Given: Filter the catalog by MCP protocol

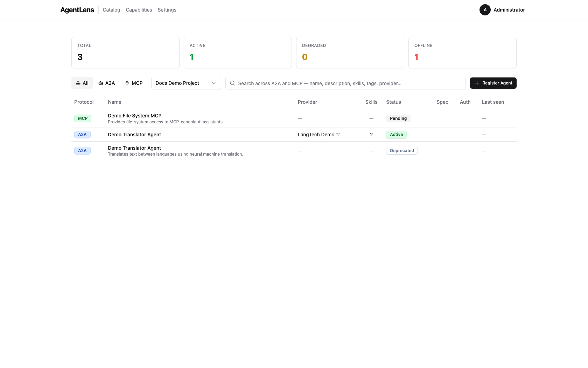Looking at the screenshot, I should click(134, 83).
